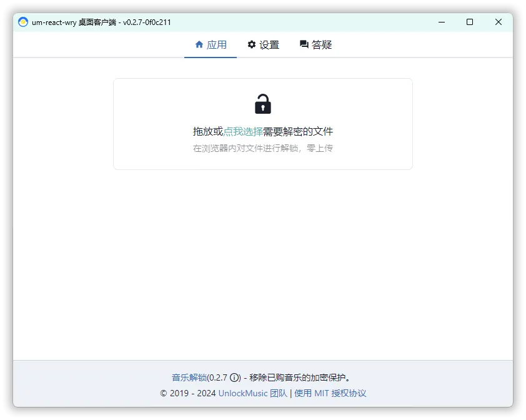
Task: Open the 音乐解锁 link in the footer
Action: pyautogui.click(x=189, y=377)
